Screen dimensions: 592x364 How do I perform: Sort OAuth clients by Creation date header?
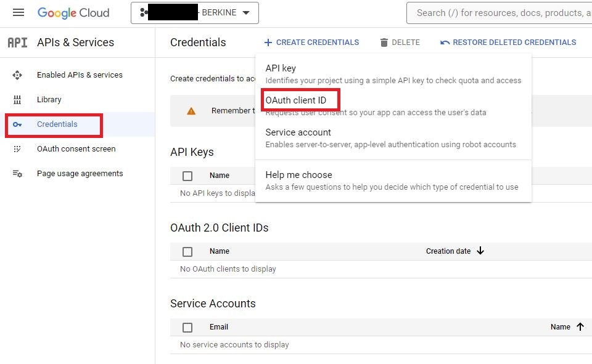pos(448,251)
